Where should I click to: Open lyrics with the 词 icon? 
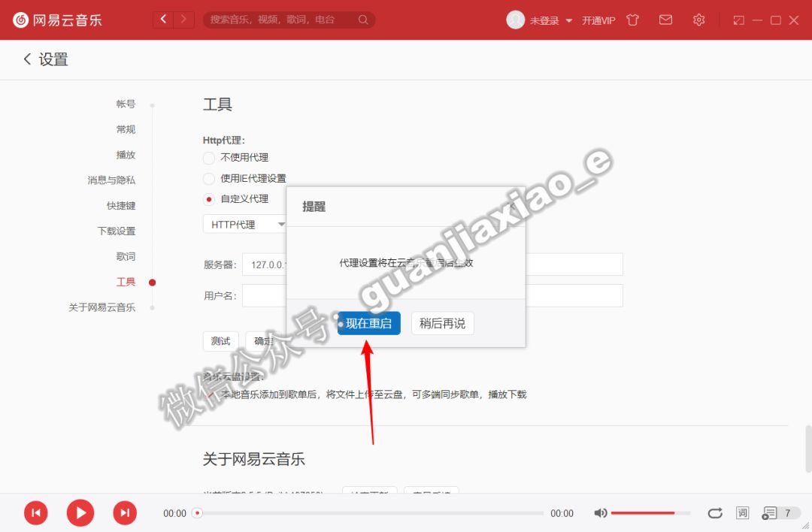click(x=742, y=512)
